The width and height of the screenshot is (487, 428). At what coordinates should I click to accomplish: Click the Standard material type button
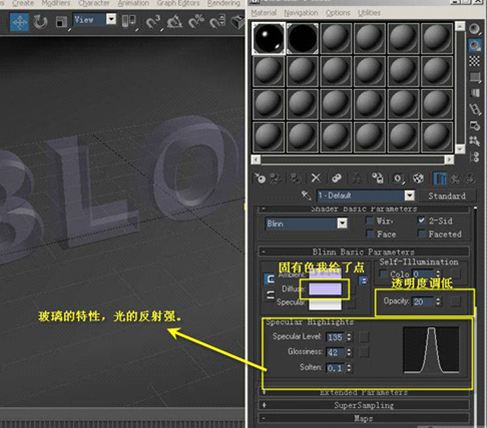click(x=447, y=196)
